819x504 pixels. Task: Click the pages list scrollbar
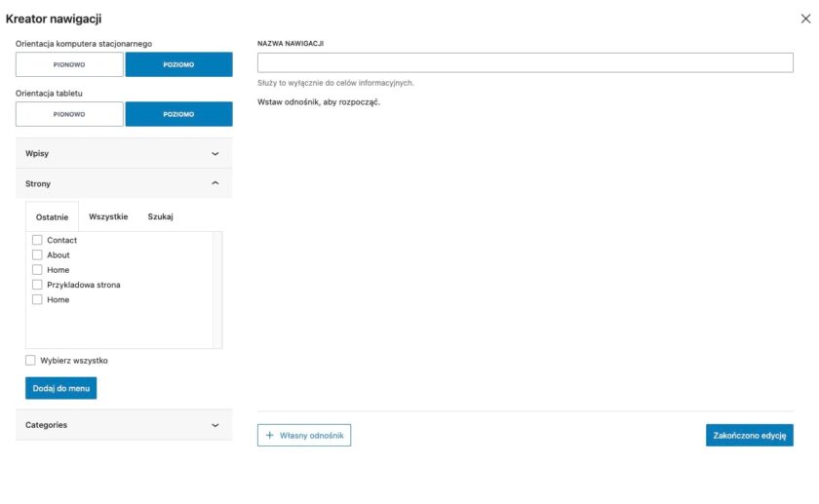pos(218,290)
